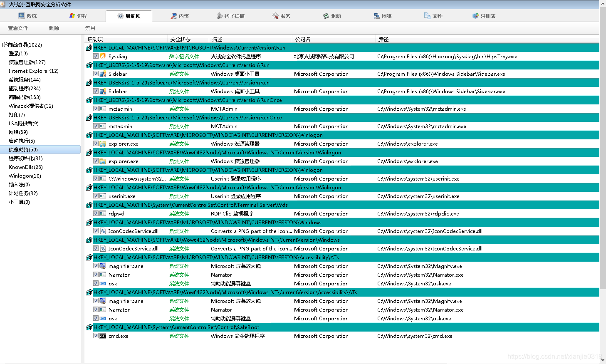Toggle checkbox for C:\Windows\system32... entry

96,178
